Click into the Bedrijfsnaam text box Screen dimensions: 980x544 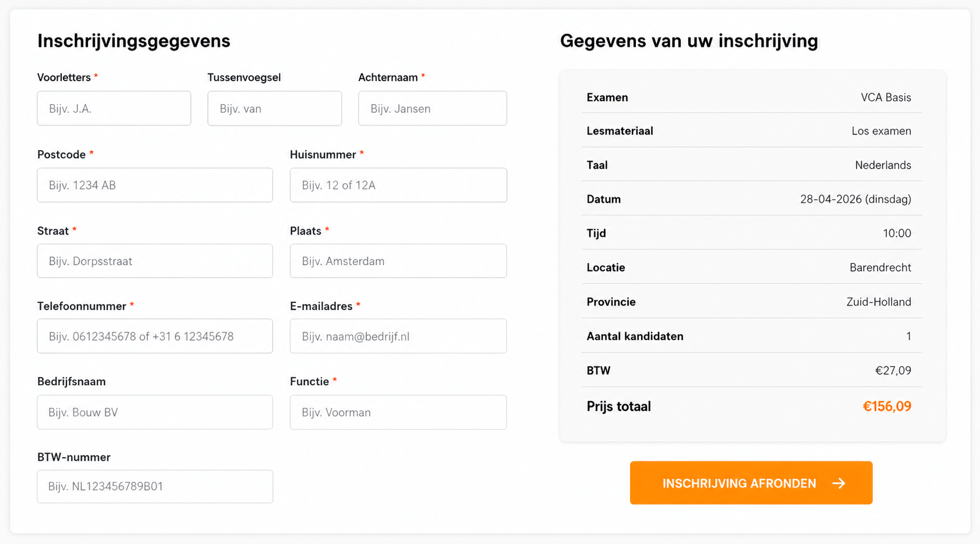[155, 413]
